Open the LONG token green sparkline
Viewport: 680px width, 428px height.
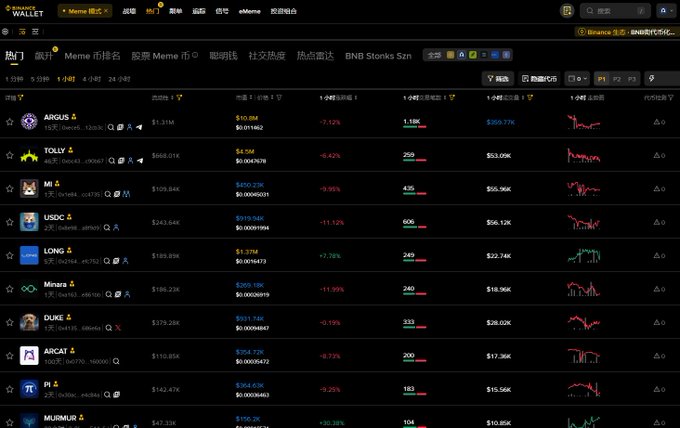click(584, 255)
